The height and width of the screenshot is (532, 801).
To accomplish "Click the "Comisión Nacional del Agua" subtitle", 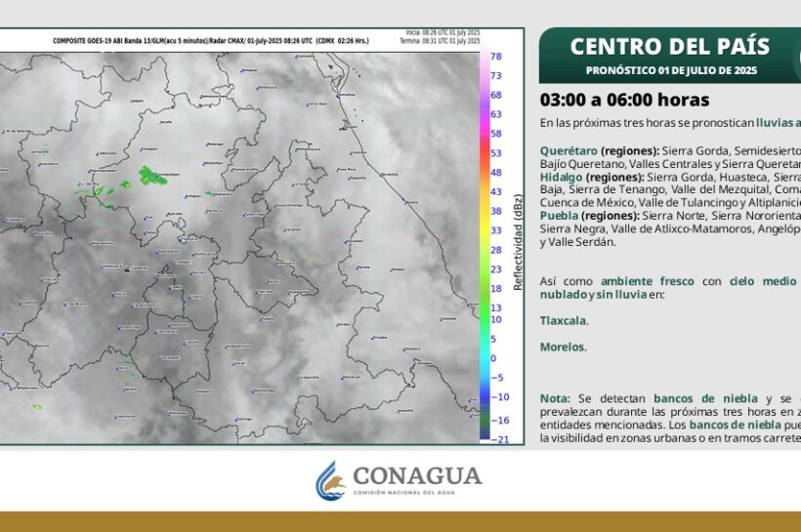I will pos(417,494).
